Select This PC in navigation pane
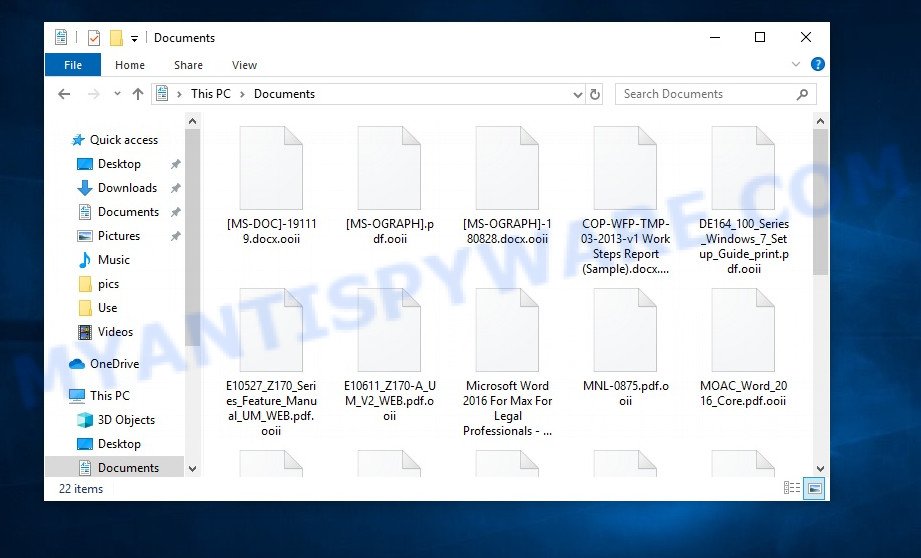 [x=109, y=396]
